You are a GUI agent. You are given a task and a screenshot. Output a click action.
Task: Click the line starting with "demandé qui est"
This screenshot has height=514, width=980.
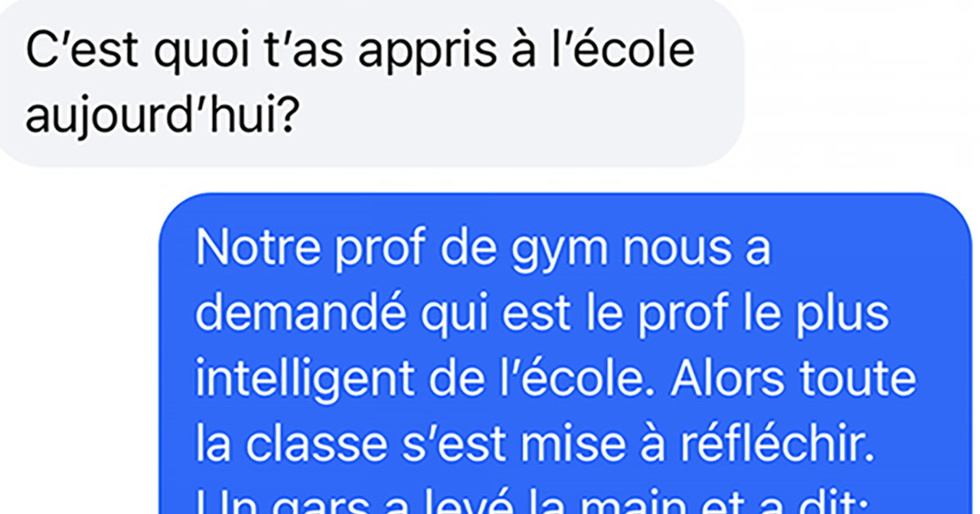541,317
